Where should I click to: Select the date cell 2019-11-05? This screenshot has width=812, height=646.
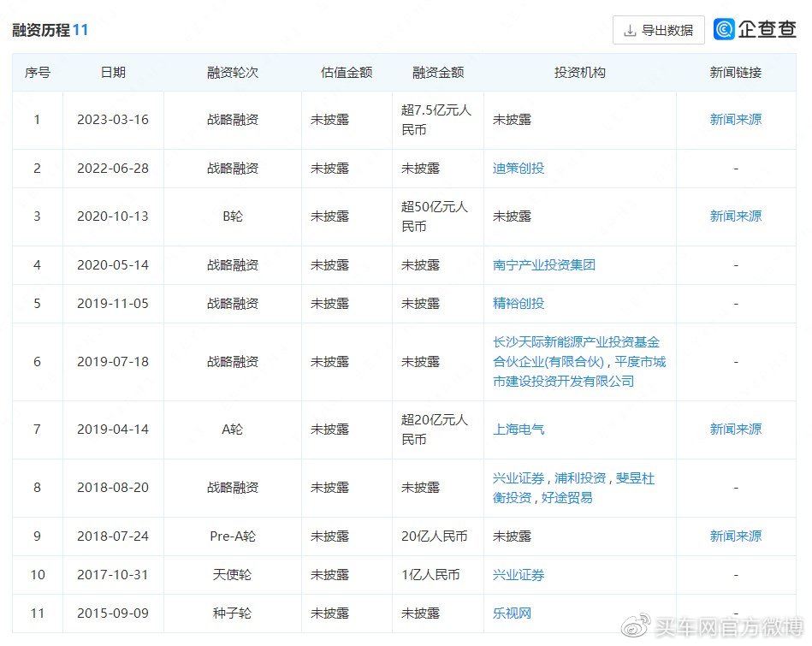coord(113,304)
